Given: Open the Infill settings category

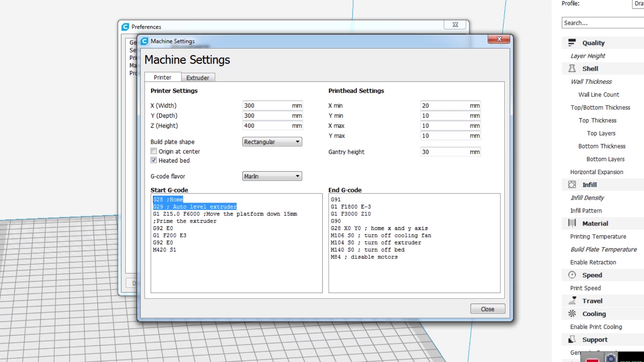Looking at the screenshot, I should (589, 185).
